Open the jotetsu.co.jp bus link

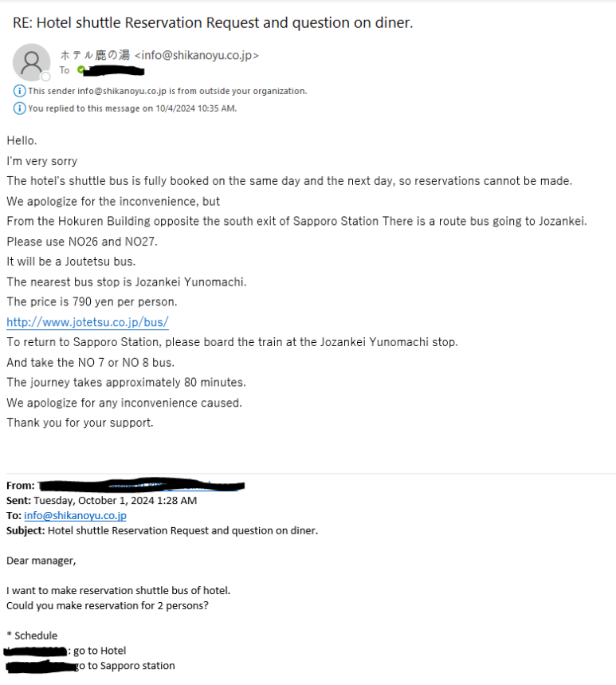tap(88, 322)
